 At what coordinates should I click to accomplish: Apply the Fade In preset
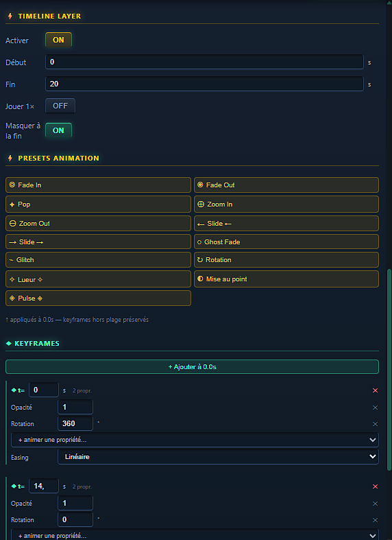pos(99,185)
